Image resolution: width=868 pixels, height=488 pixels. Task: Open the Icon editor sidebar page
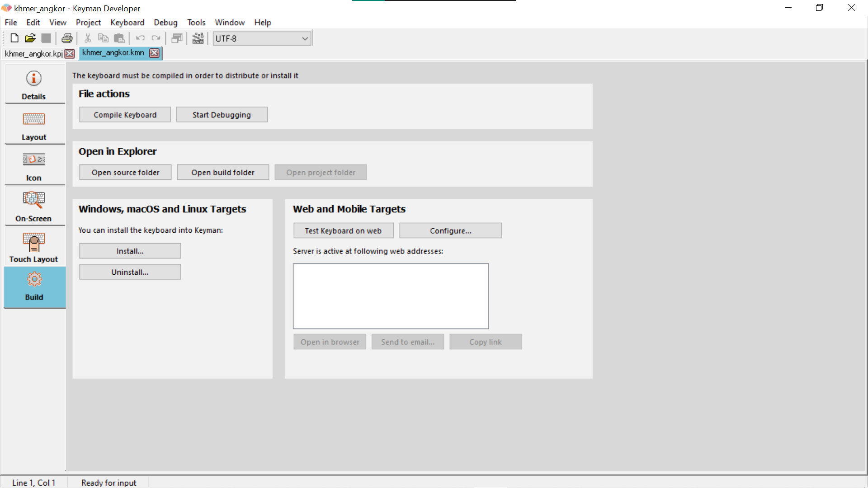[34, 166]
